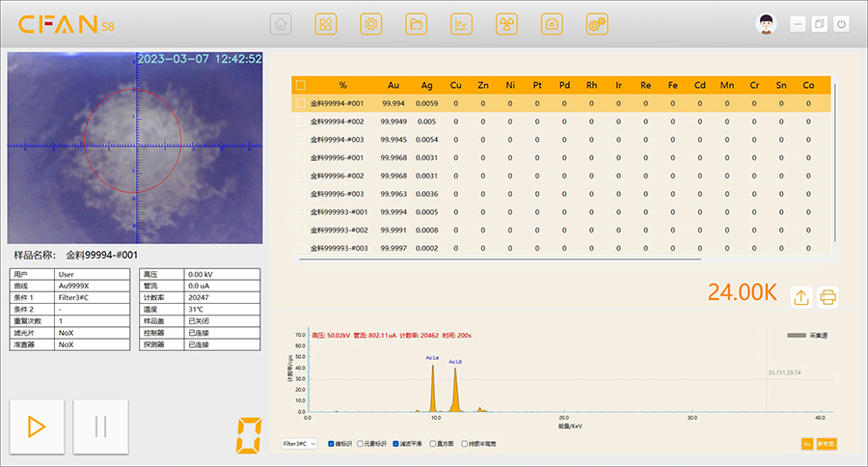This screenshot has width=868, height=467.
Task: Click the radiation symbol icon
Action: point(506,24)
